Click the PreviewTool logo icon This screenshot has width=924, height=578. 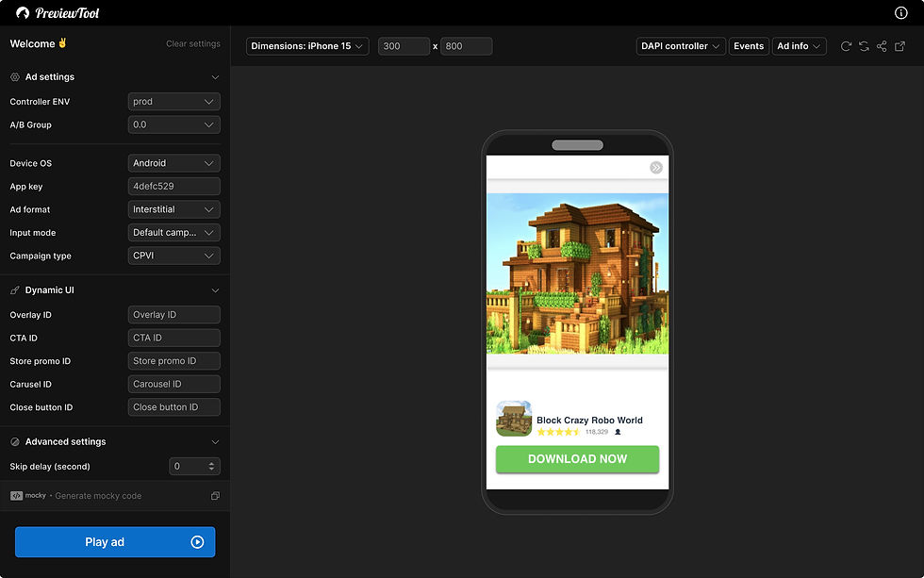pyautogui.click(x=23, y=13)
